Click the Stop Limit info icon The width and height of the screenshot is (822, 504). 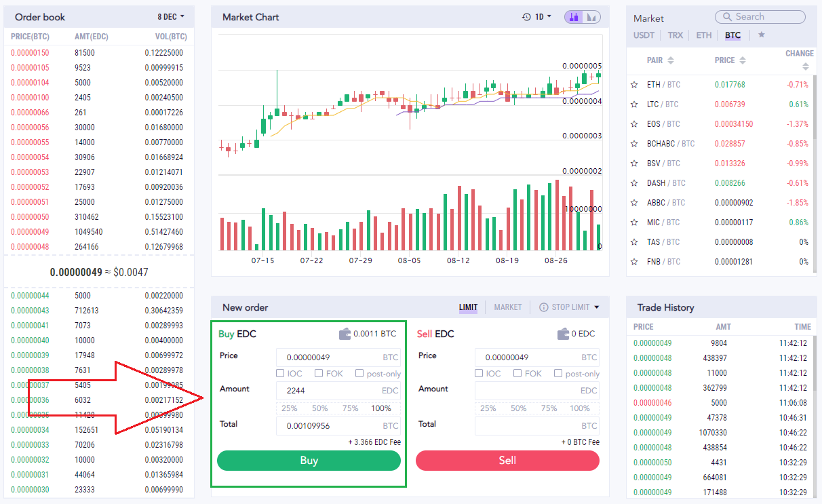click(x=543, y=307)
